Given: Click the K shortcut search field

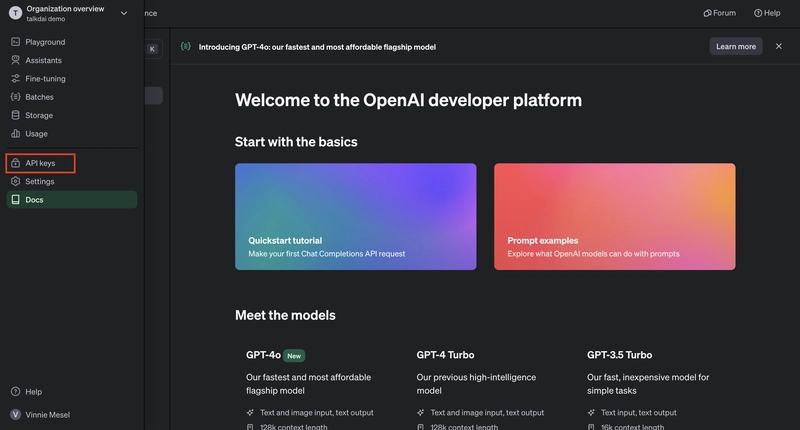Looking at the screenshot, I should 153,49.
